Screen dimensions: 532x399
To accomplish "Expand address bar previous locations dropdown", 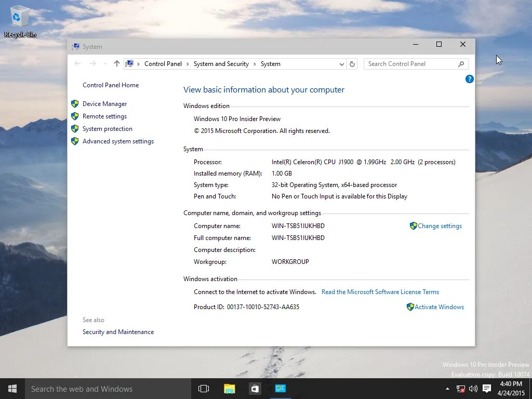I will (x=341, y=64).
